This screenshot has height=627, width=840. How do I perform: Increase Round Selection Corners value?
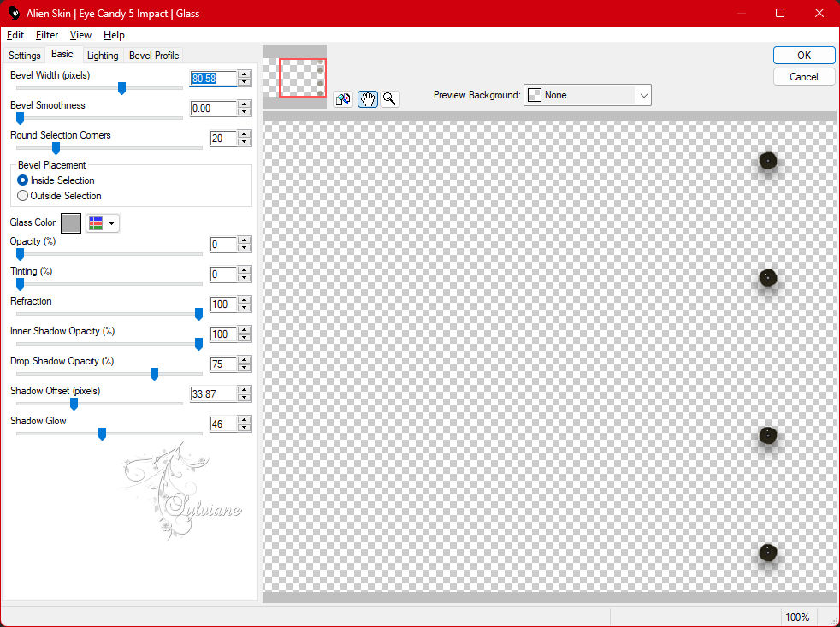[245, 134]
